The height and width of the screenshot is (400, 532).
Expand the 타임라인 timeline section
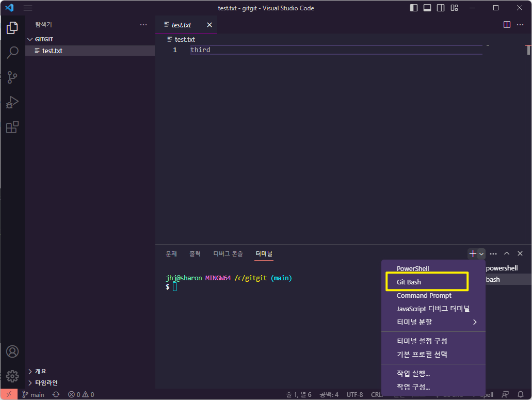(x=46, y=382)
